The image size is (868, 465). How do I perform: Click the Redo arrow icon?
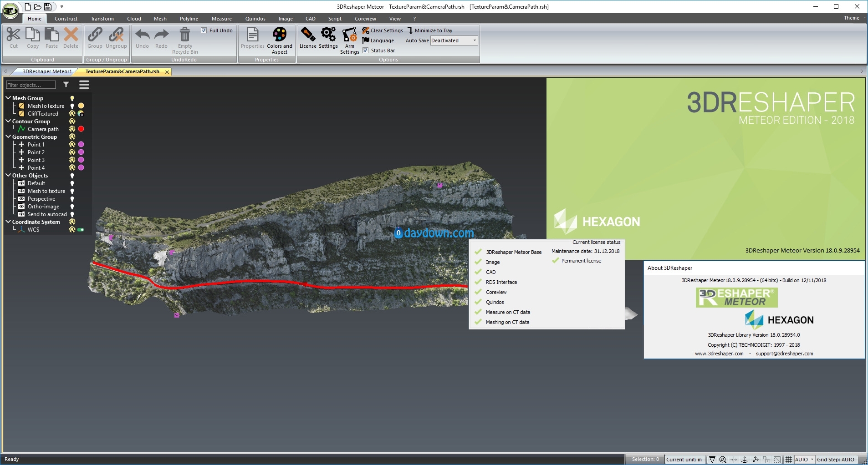[x=161, y=35]
